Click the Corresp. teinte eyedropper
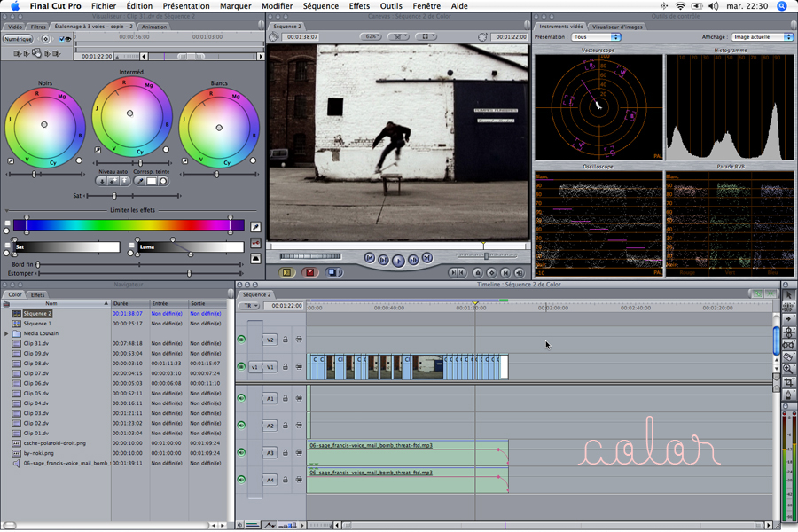 [140, 181]
